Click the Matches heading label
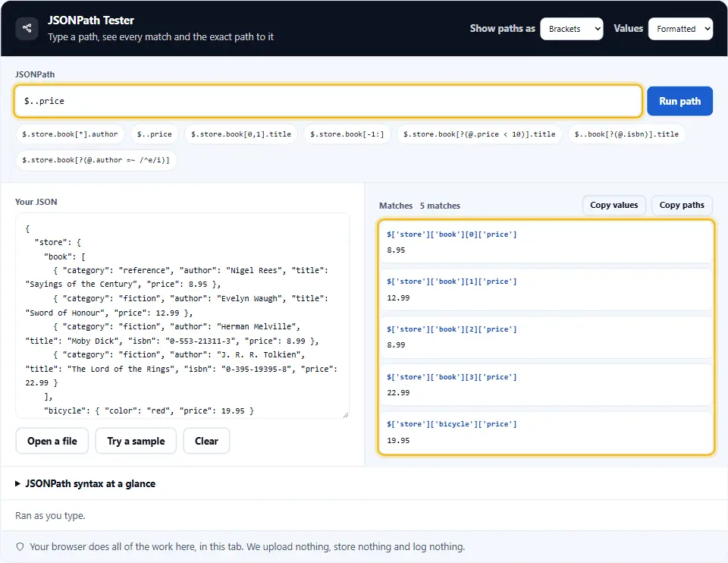 coord(396,206)
